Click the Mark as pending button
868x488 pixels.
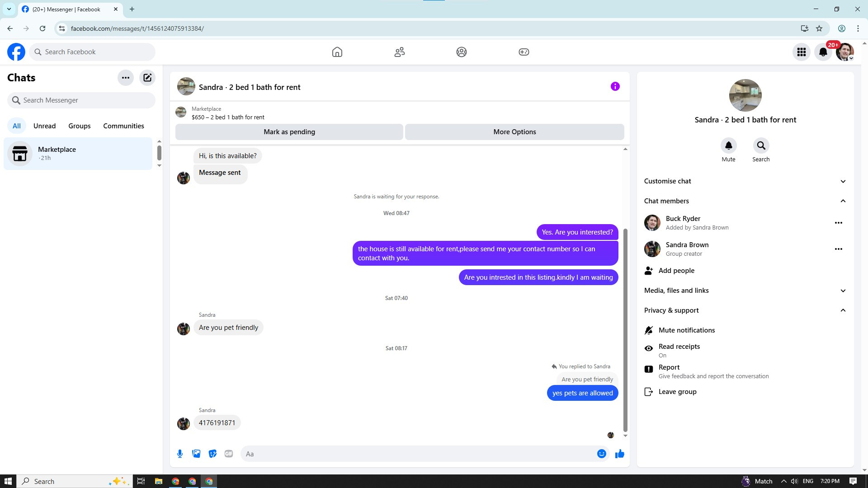pyautogui.click(x=289, y=132)
